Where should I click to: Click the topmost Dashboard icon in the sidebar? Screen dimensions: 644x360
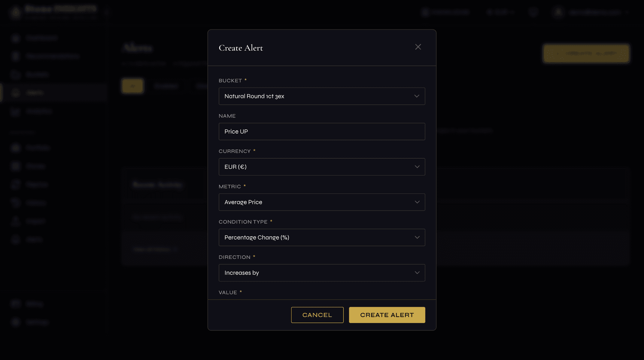pos(15,37)
